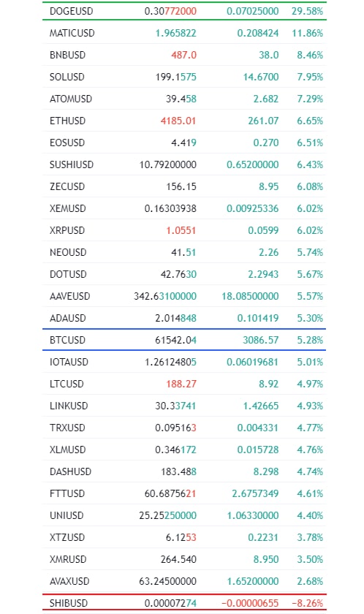This screenshot has height=614, width=364.
Task: Select the AVAXUSD symbol name
Action: coord(69,581)
